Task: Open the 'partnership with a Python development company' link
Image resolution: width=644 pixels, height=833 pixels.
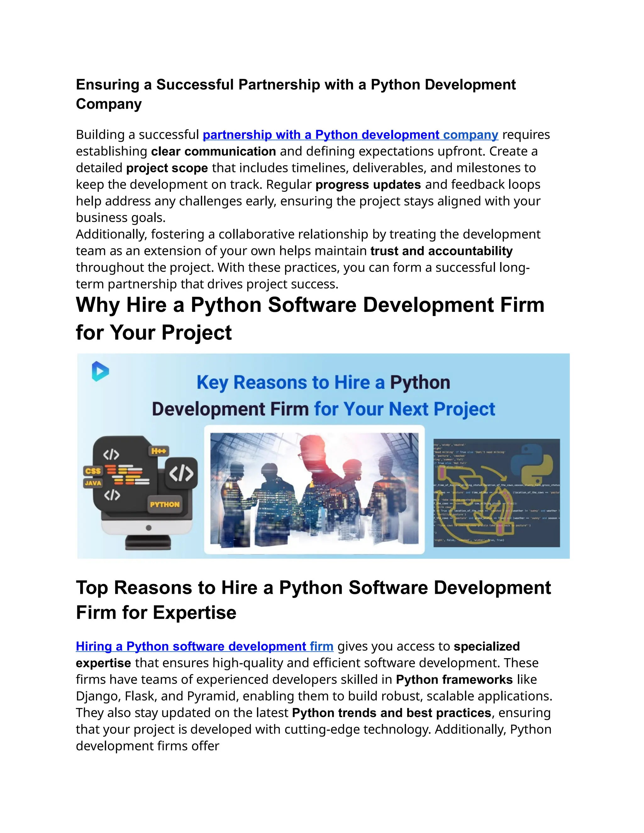Action: tap(350, 135)
